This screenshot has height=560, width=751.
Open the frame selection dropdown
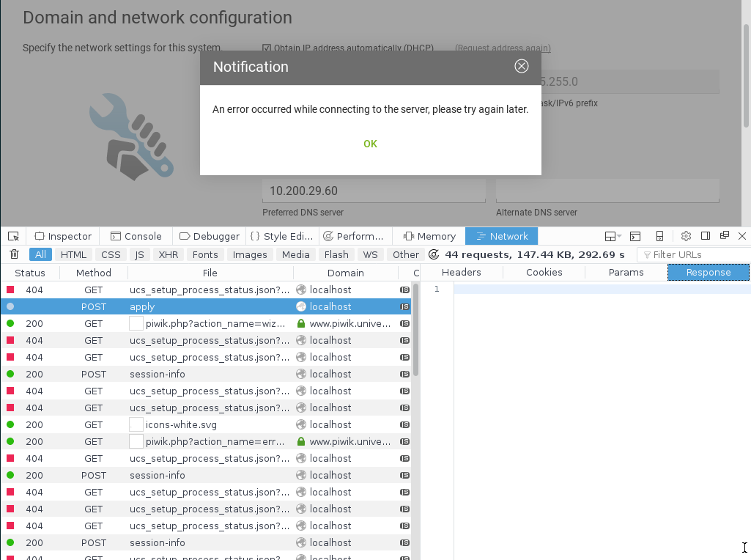(613, 236)
